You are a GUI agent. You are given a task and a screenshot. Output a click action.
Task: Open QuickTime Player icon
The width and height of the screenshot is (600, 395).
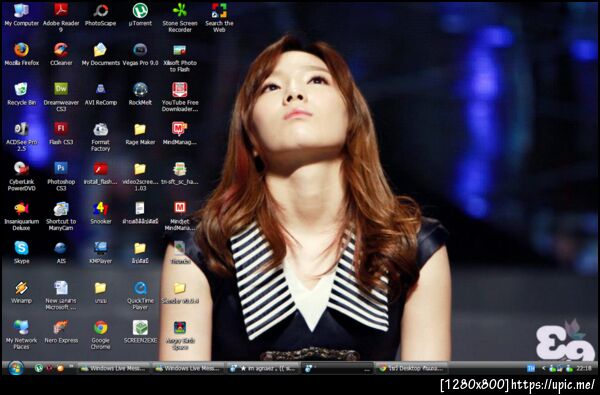pyautogui.click(x=140, y=295)
